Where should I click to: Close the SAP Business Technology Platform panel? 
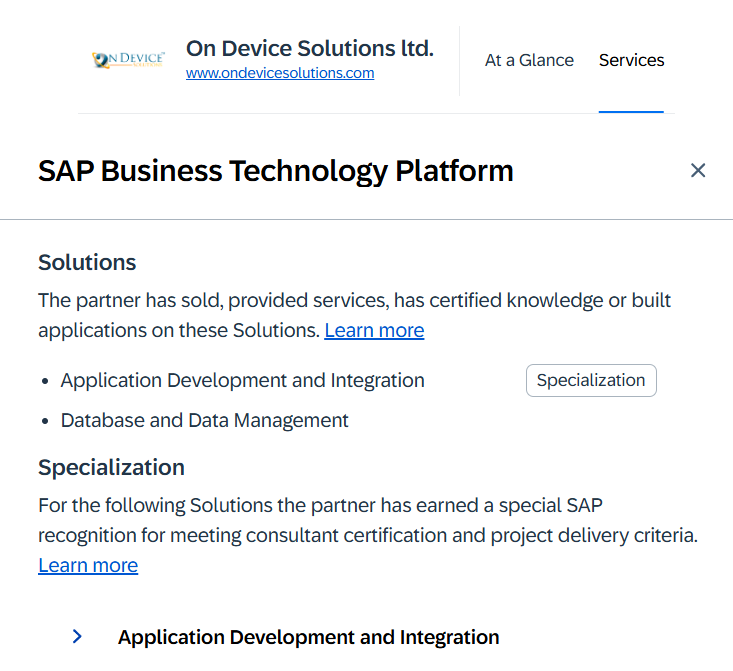coord(698,171)
